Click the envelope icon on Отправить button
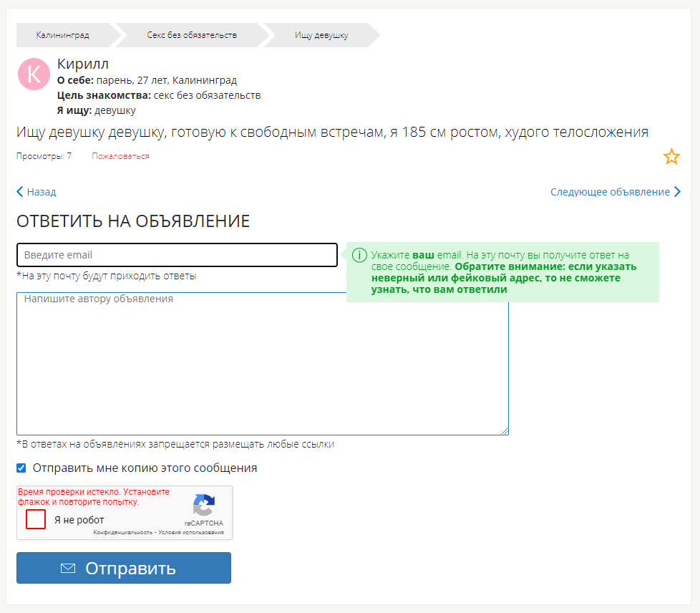The width and height of the screenshot is (700, 613). click(68, 569)
